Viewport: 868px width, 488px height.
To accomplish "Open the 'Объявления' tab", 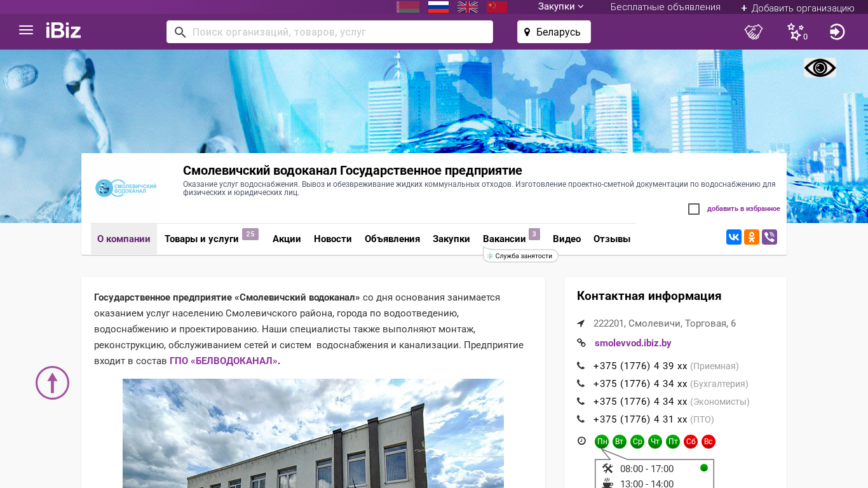I will [x=392, y=239].
